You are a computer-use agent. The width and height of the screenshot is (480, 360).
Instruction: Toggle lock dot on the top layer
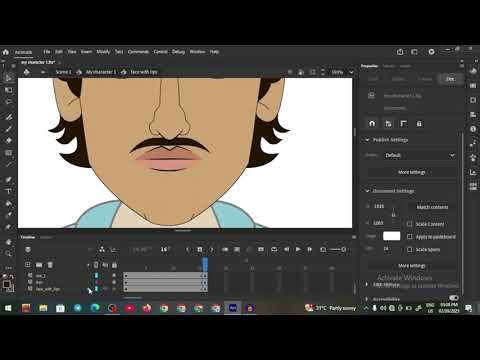tap(114, 276)
